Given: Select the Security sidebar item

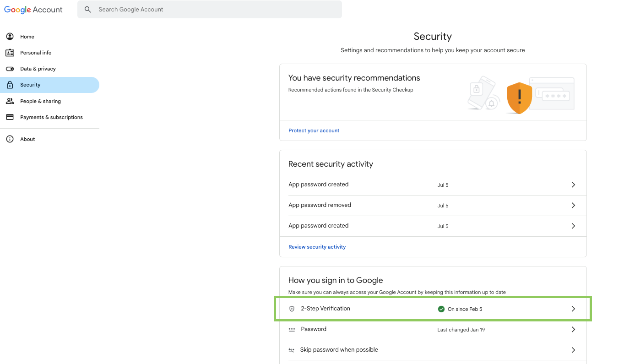Looking at the screenshot, I should point(49,85).
